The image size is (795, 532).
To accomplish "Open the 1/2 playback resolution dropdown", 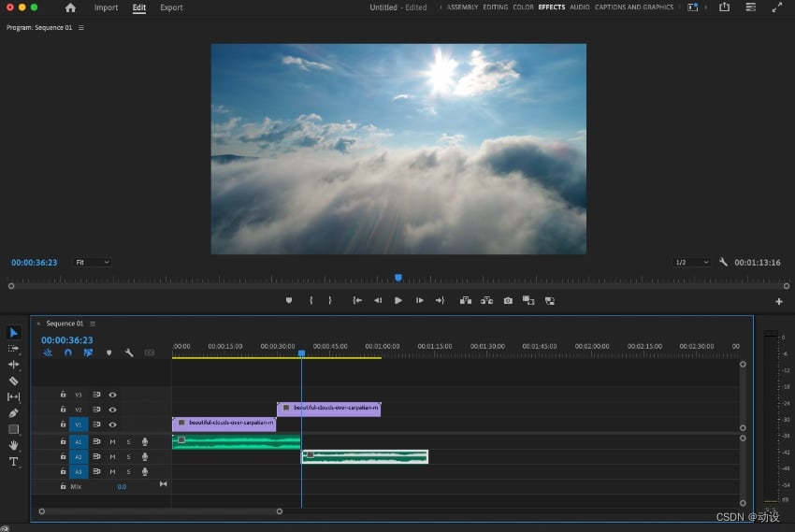I will 691,262.
